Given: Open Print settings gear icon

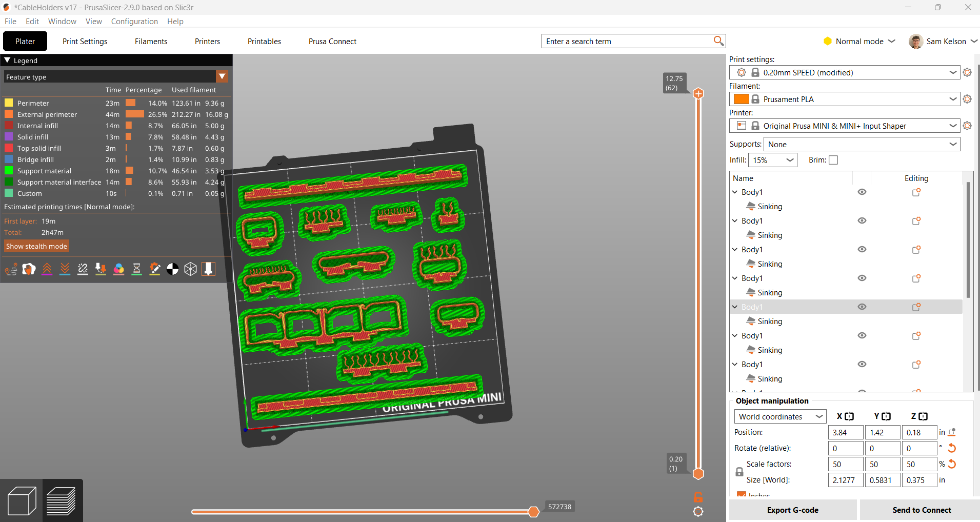Looking at the screenshot, I should (x=967, y=72).
